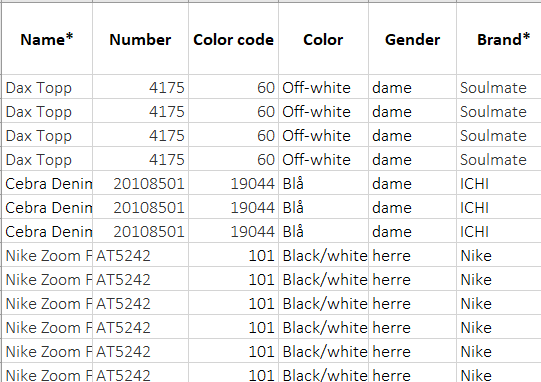Screen dimensions: 541x382
Task: Select the first 19044 color code cell
Action: [234, 183]
